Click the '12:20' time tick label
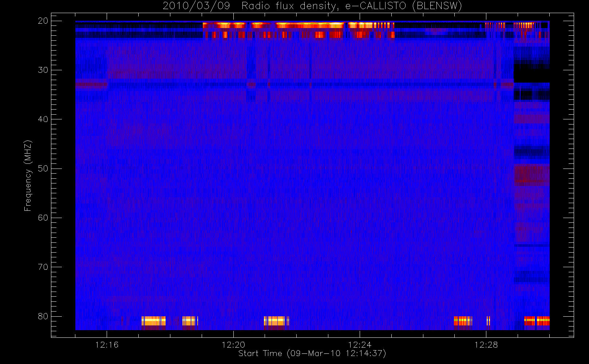This screenshot has width=589, height=364. pyautogui.click(x=233, y=345)
